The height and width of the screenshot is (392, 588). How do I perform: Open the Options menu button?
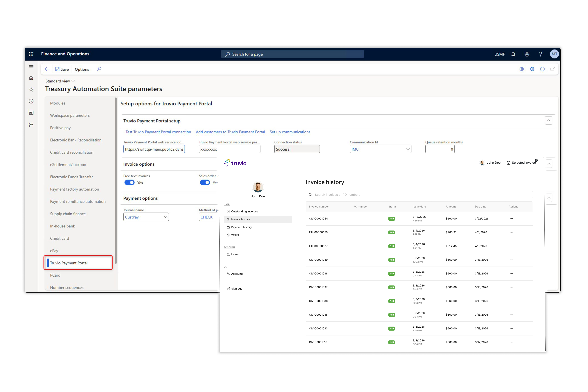coord(82,69)
